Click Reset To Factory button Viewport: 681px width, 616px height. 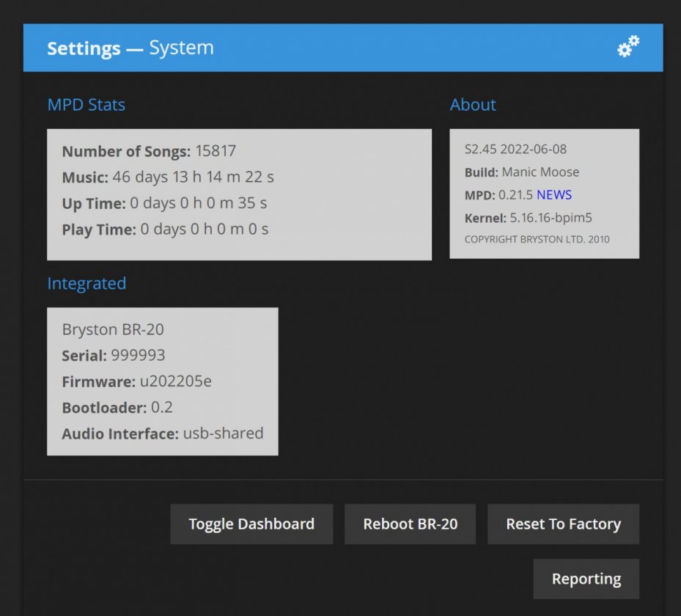(563, 524)
